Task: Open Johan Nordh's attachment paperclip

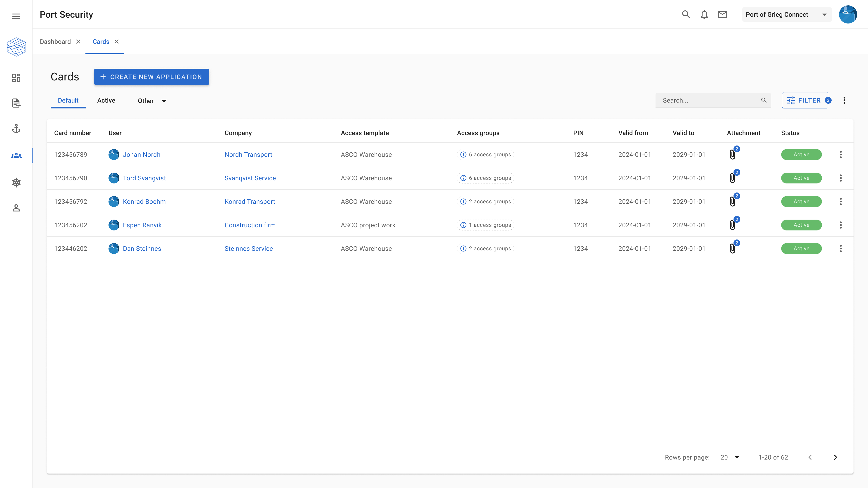Action: tap(733, 155)
